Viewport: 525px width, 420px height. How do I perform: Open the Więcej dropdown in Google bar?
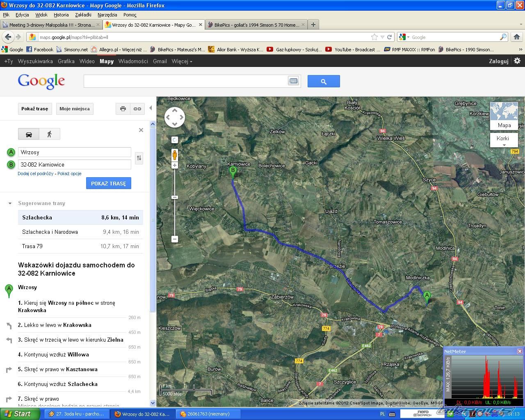182,61
